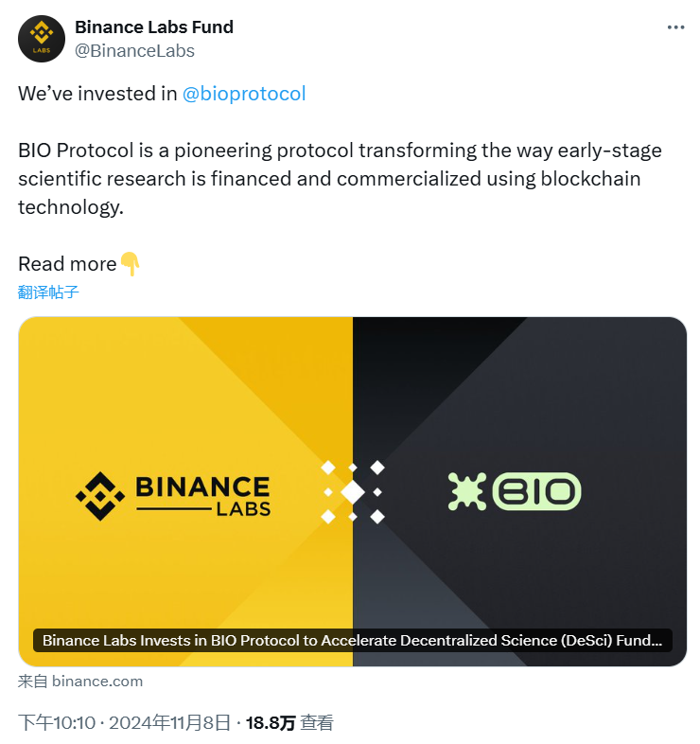700x744 pixels.
Task: Click the white diamond pattern in card center
Action: [353, 492]
